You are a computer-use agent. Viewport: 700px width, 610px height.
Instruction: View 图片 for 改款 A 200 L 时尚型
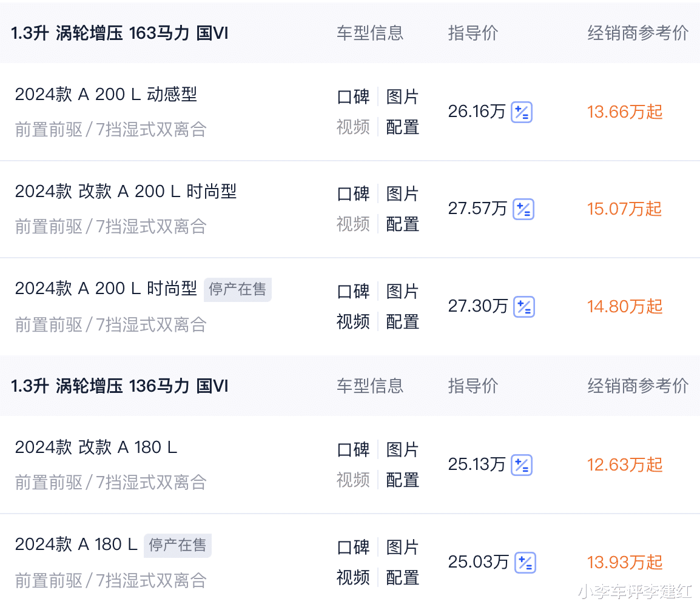point(402,194)
